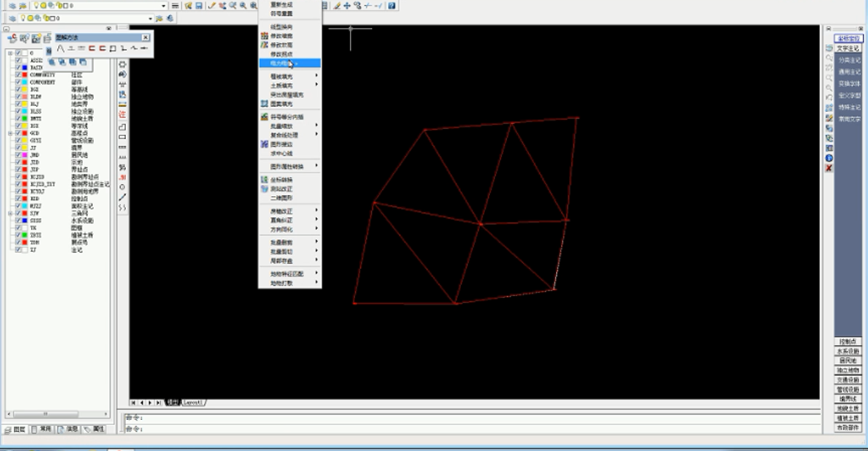Screen dimensions: 868x451
Task: Click the blue help question mark icon
Action: 392,6
